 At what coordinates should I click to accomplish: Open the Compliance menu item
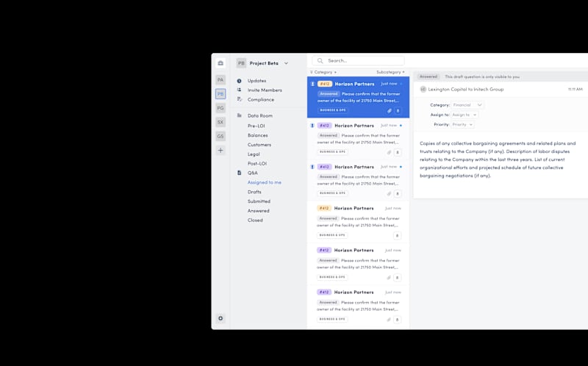261,99
